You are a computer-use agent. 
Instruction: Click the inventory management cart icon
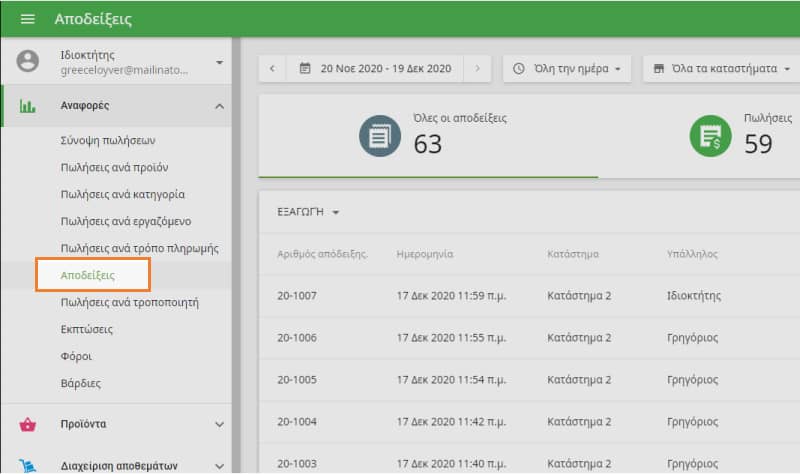pos(28,464)
